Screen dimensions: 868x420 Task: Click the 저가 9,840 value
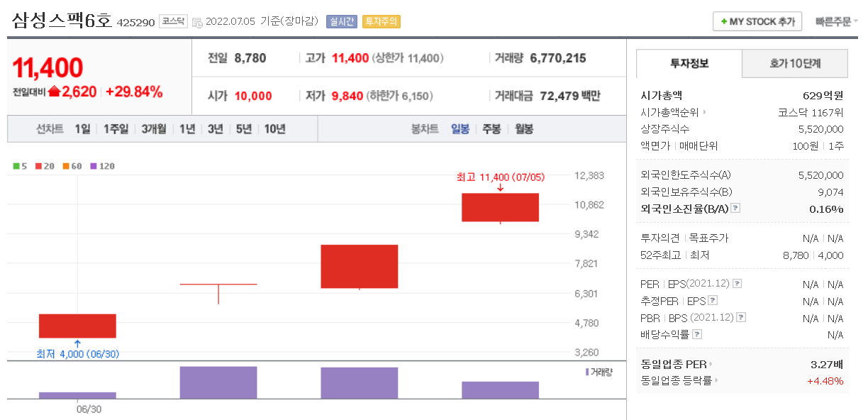(x=347, y=96)
